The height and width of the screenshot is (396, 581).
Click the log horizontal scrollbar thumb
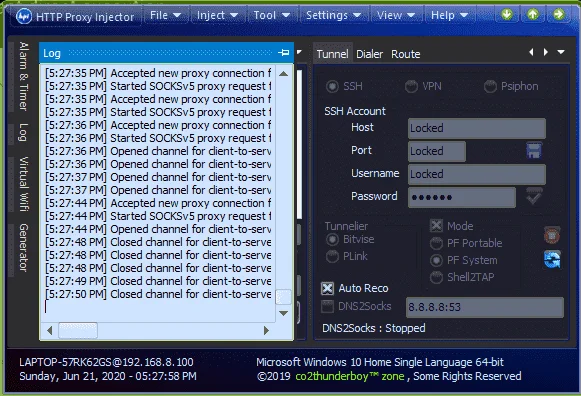coord(78,330)
